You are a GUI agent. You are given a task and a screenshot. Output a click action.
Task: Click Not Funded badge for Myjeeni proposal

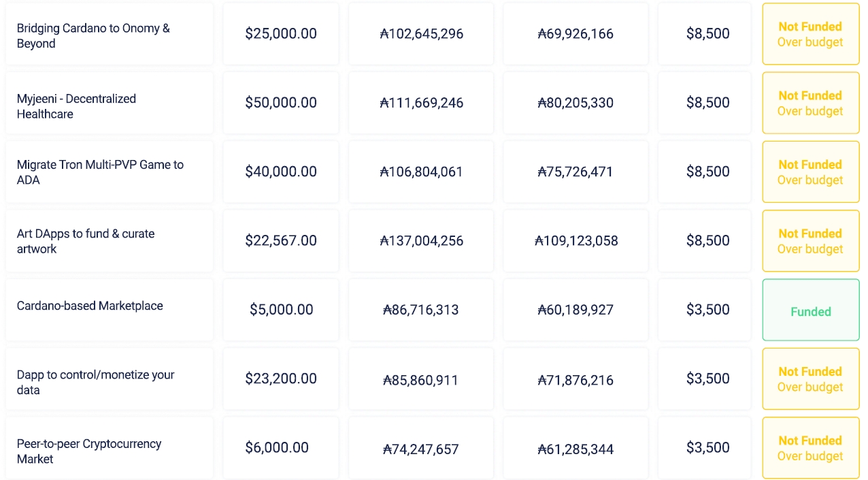810,103
